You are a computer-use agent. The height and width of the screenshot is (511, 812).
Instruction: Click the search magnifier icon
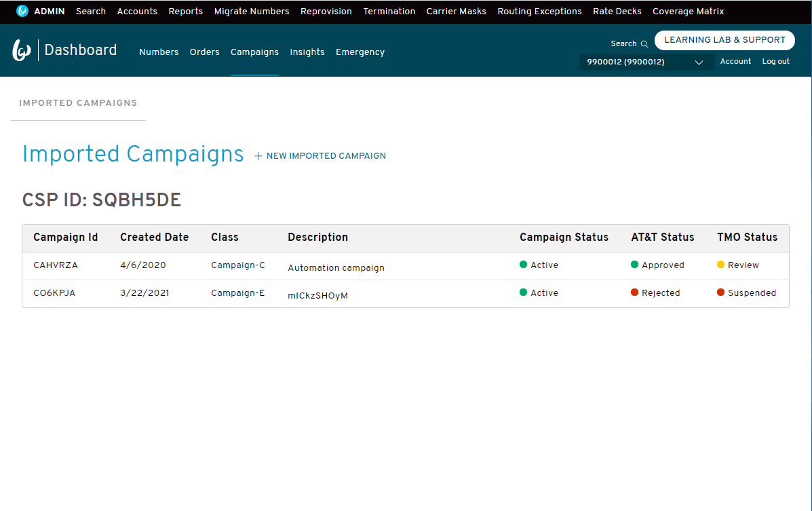pos(644,44)
